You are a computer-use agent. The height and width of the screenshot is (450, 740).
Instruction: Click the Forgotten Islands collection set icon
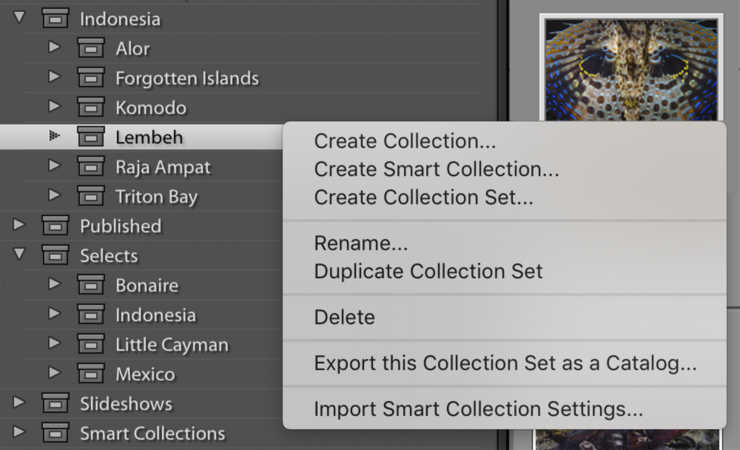[x=91, y=78]
